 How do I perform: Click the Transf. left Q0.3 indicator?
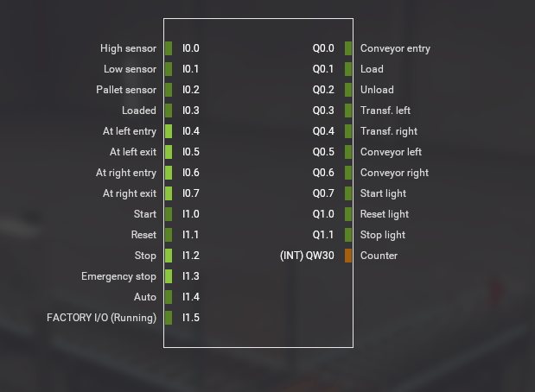pyautogui.click(x=348, y=111)
